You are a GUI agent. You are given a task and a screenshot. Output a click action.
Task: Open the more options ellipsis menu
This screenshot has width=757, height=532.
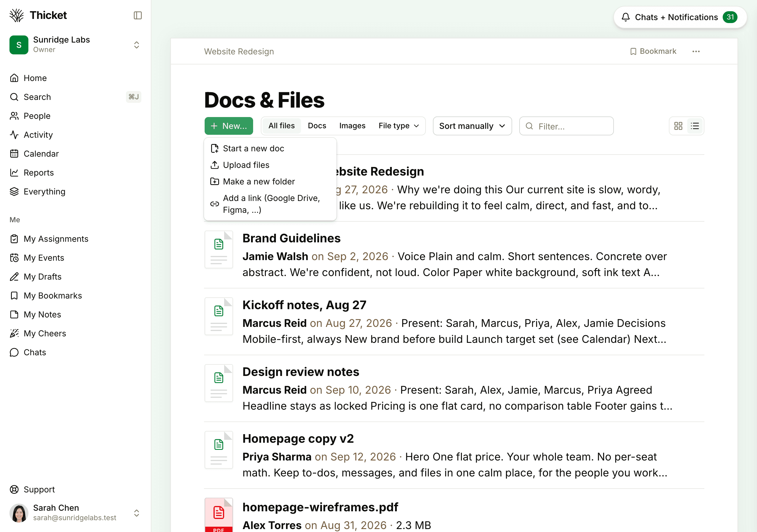coord(696,51)
